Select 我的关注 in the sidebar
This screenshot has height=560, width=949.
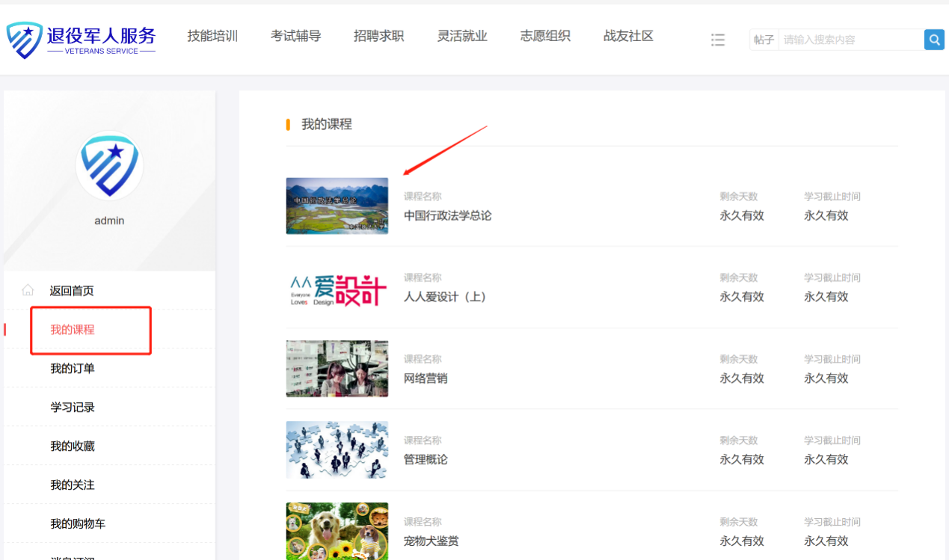(x=73, y=485)
